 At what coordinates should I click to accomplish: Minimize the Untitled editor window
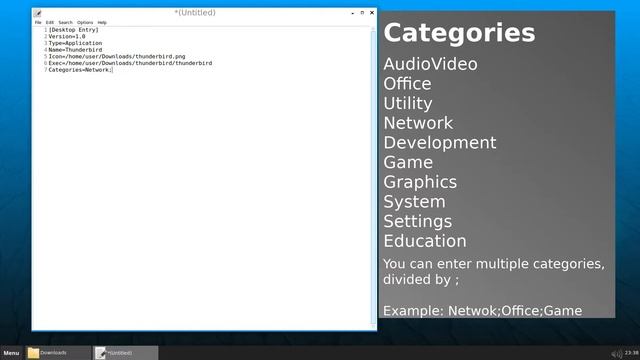tap(353, 13)
